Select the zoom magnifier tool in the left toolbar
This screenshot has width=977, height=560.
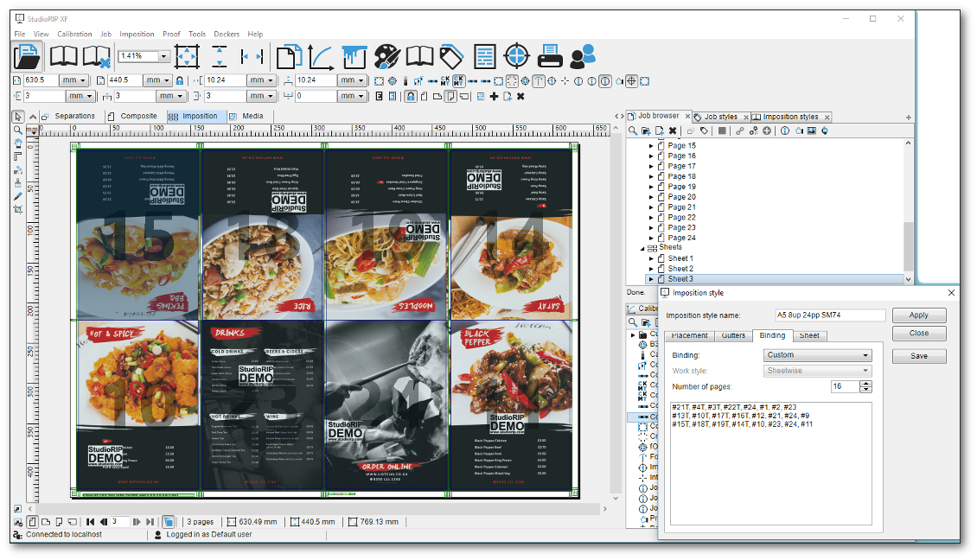[17, 130]
